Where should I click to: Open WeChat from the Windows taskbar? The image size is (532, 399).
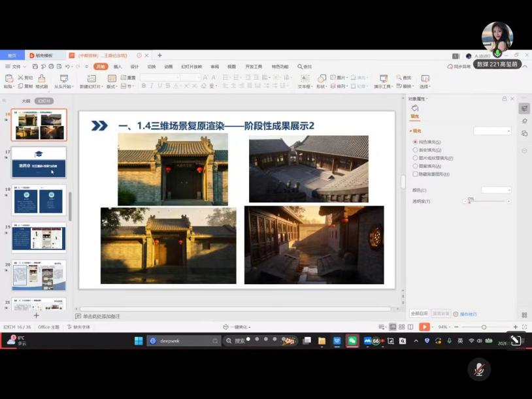tap(352, 341)
